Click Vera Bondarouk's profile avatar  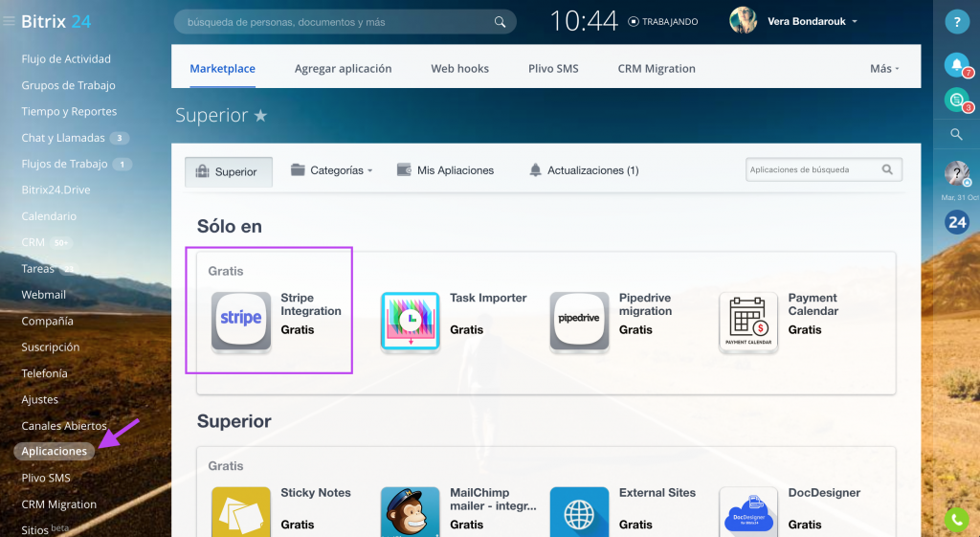(743, 21)
